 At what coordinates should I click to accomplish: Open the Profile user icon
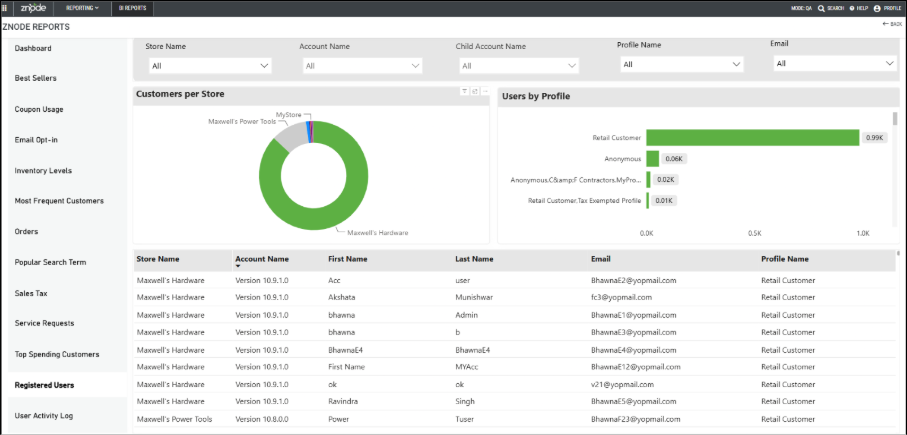877,9
